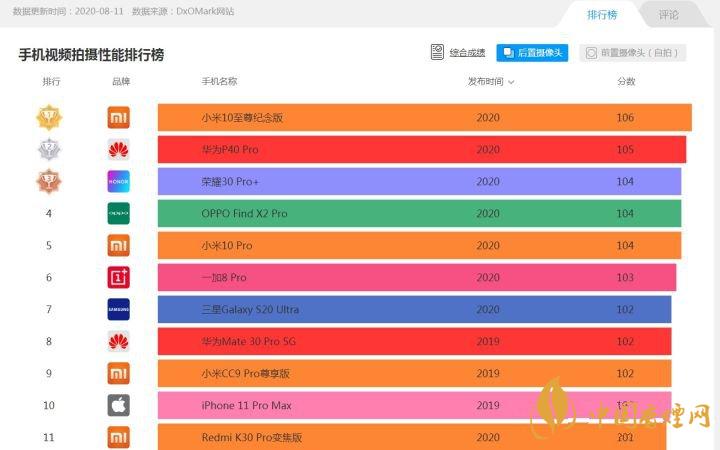Click the OPPO logo beside Find X2 Pro
720x450 pixels.
point(119,214)
